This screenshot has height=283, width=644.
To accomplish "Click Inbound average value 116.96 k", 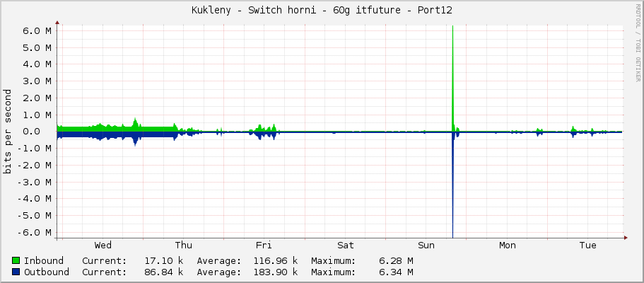I will coord(275,260).
